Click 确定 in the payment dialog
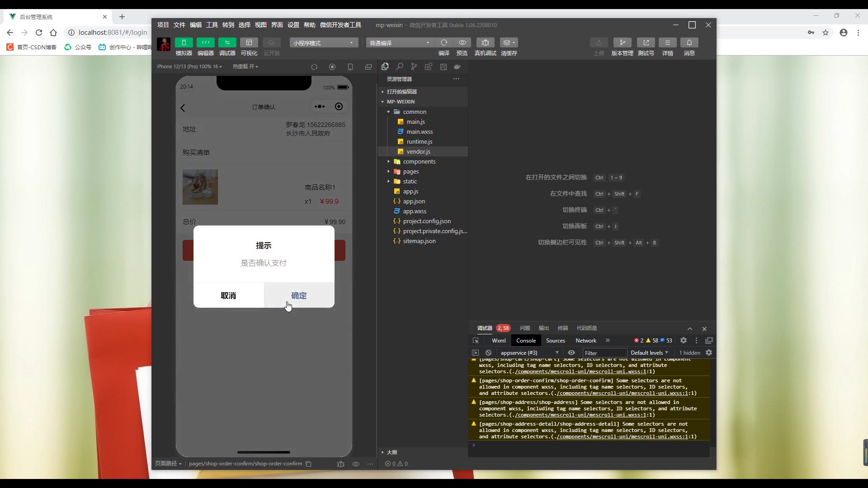868x488 pixels. (x=299, y=296)
